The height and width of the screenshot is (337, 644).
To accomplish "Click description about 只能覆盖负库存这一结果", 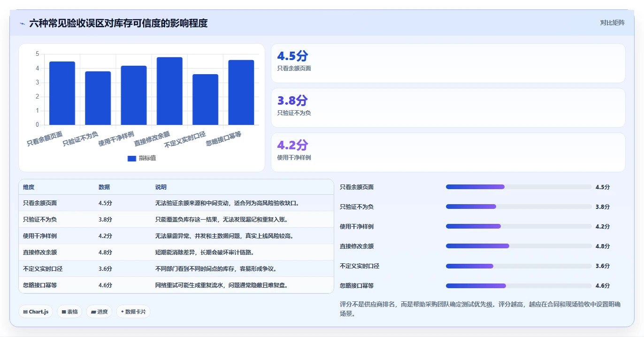I will (x=222, y=219).
